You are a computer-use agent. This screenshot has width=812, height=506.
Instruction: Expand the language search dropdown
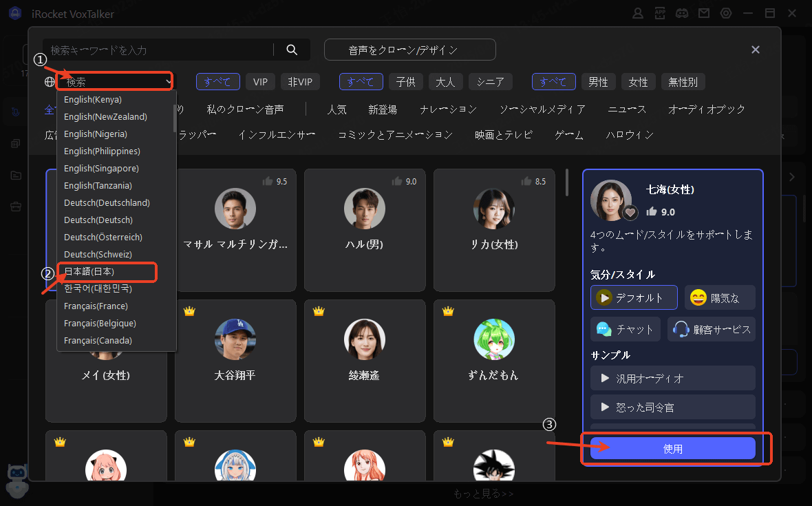(116, 82)
